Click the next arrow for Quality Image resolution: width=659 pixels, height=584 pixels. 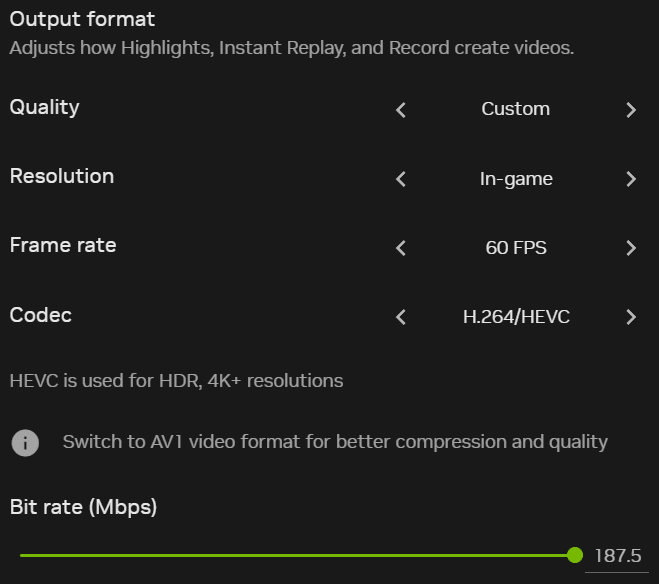tap(631, 110)
